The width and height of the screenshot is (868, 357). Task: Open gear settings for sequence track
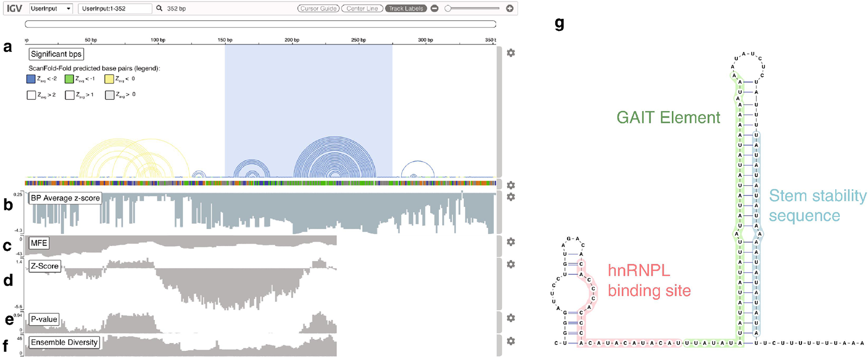[x=511, y=185]
